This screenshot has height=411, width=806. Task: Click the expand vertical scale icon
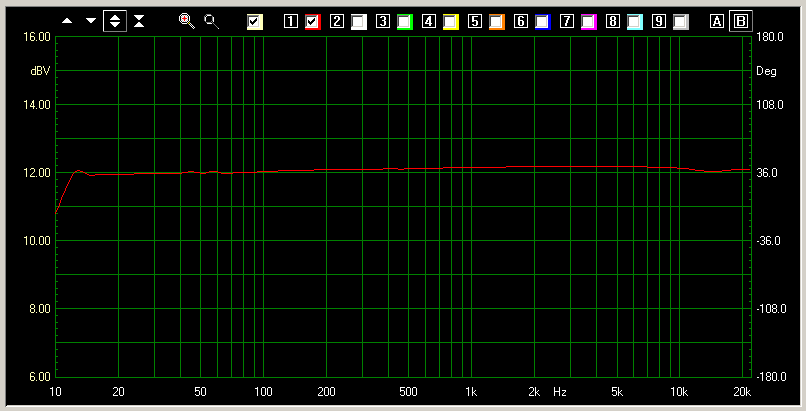pos(115,20)
